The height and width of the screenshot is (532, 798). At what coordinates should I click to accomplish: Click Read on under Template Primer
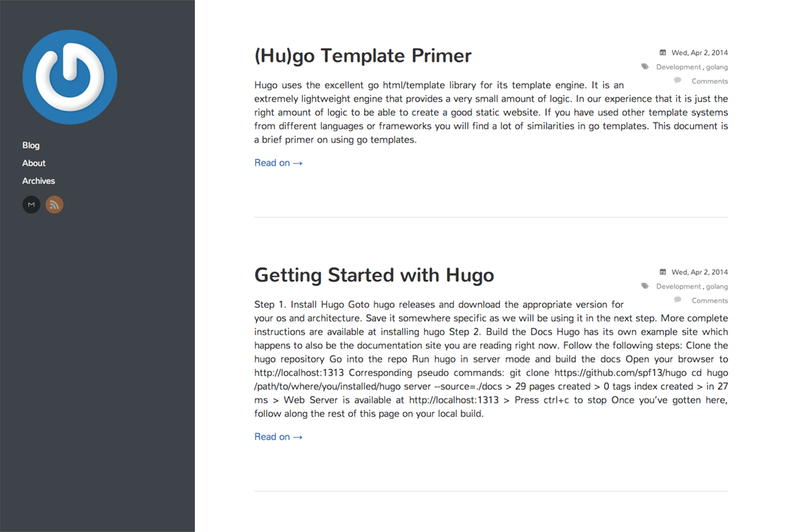pyautogui.click(x=278, y=163)
